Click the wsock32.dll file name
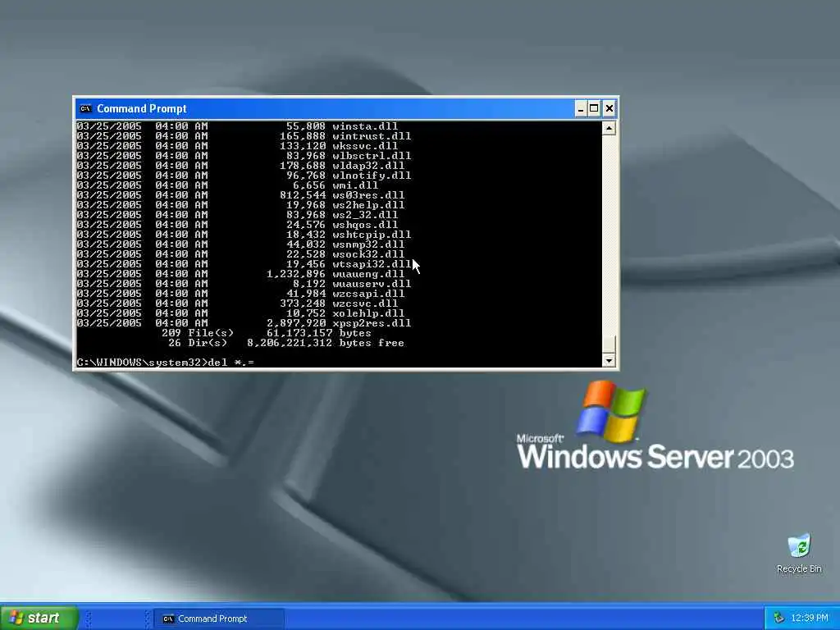 coord(368,254)
